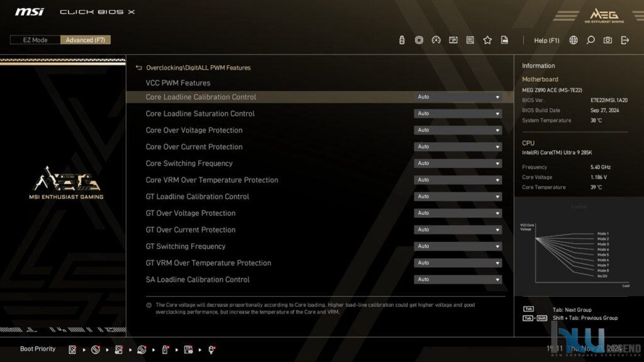Expand GT Switching Frequency dropdown
The width and height of the screenshot is (644, 362).
point(458,246)
